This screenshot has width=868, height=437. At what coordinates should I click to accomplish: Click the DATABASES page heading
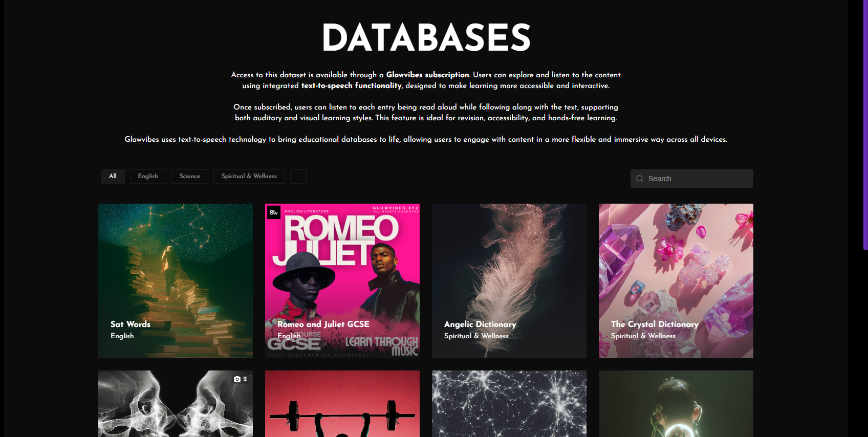click(x=426, y=38)
